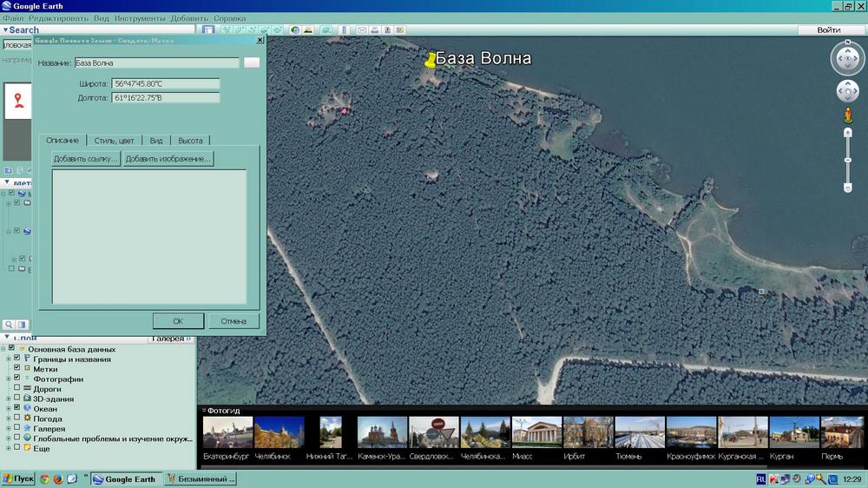Switch to the Высота tab

click(x=190, y=141)
